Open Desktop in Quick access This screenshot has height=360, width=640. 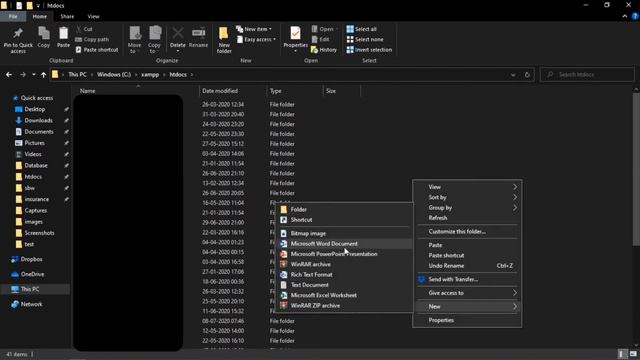pos(35,109)
